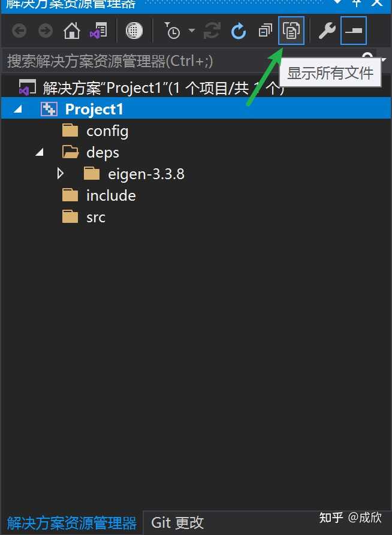
Task: Collapse all items in the tree
Action: point(266,31)
